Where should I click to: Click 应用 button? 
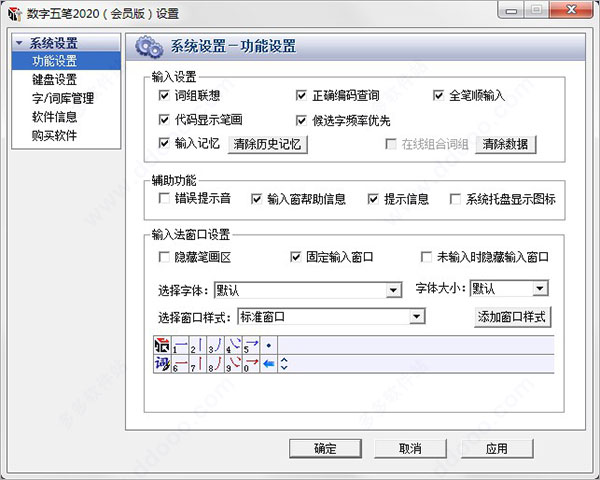tap(497, 449)
